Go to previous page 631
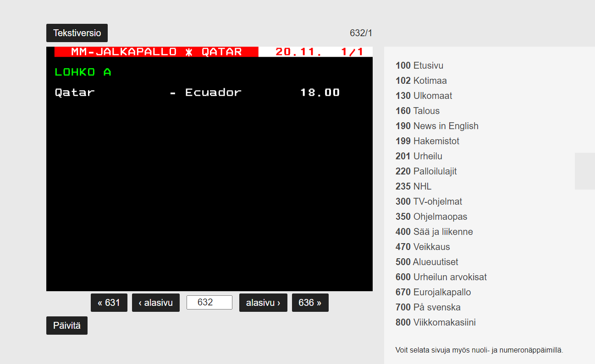This screenshot has width=595, height=364. click(x=109, y=303)
